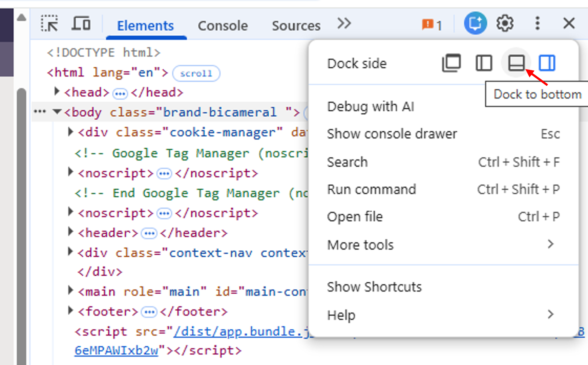
Task: Toggle the device toolbar
Action: tap(81, 23)
